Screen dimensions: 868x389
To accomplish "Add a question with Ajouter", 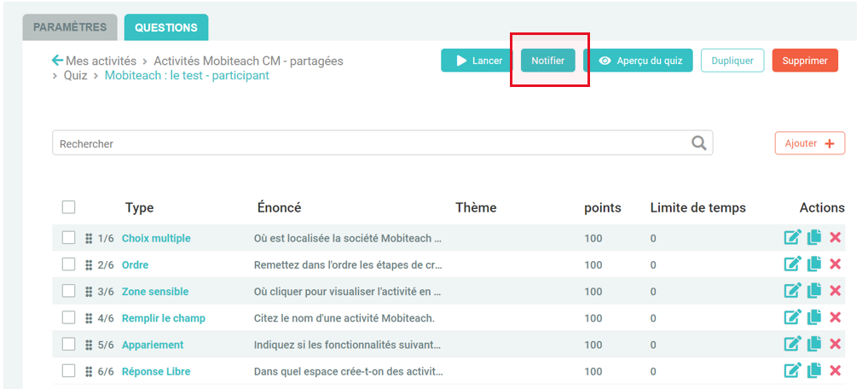I will 810,143.
